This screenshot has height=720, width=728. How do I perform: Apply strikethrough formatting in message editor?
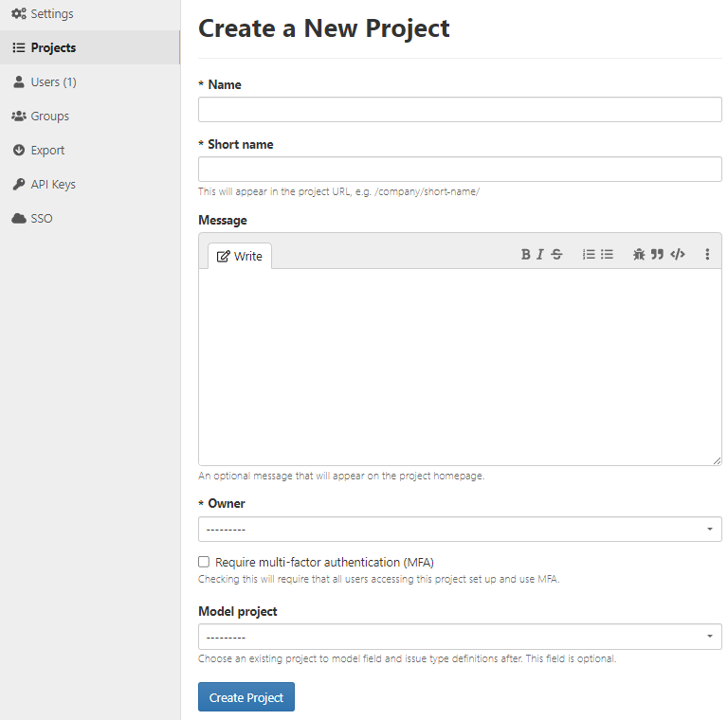556,254
